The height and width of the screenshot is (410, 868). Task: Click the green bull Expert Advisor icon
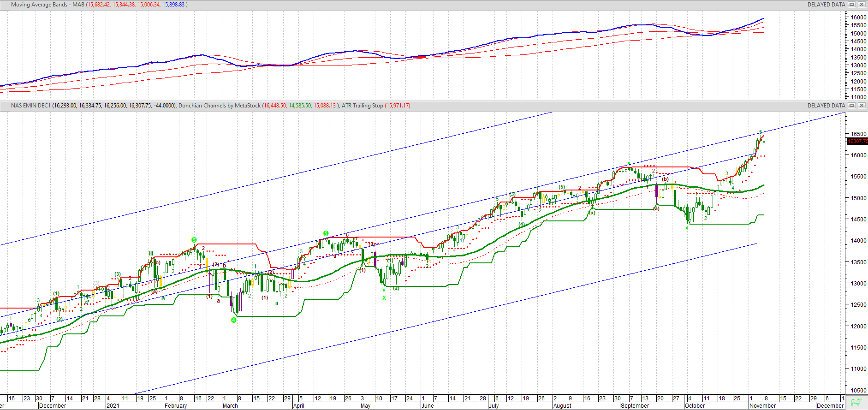coord(856,402)
